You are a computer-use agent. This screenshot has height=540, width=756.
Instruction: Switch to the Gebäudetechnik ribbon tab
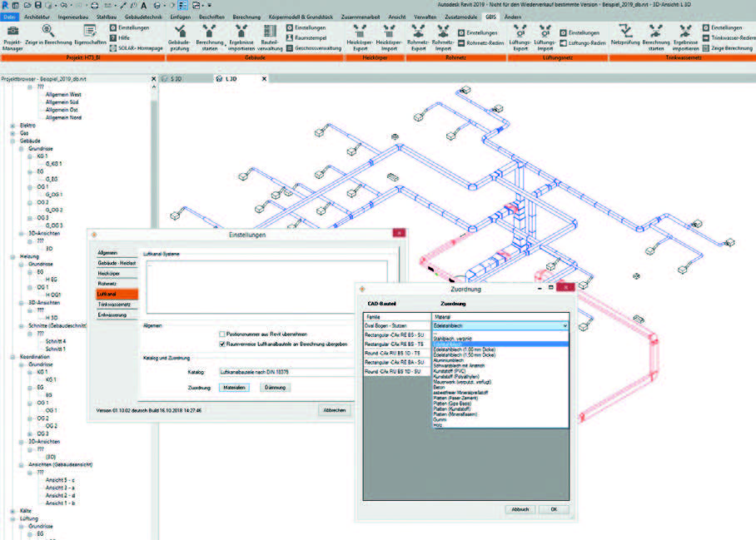coord(143,17)
